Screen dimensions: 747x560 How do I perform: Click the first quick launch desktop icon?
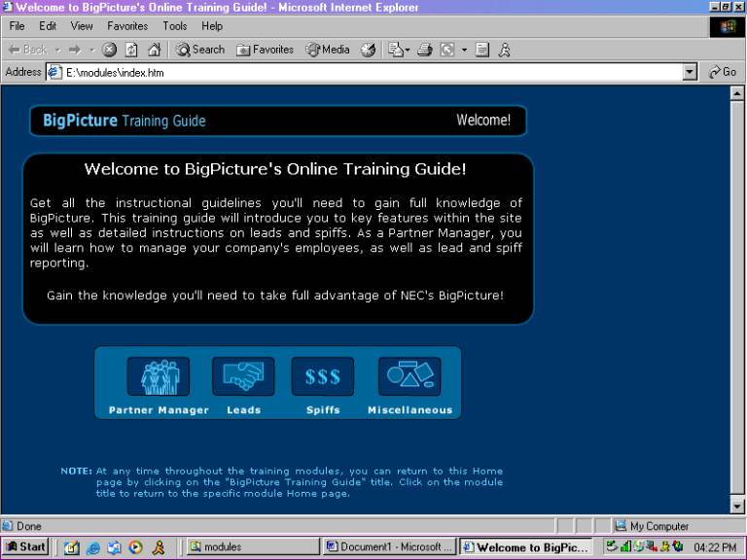[x=71, y=547]
